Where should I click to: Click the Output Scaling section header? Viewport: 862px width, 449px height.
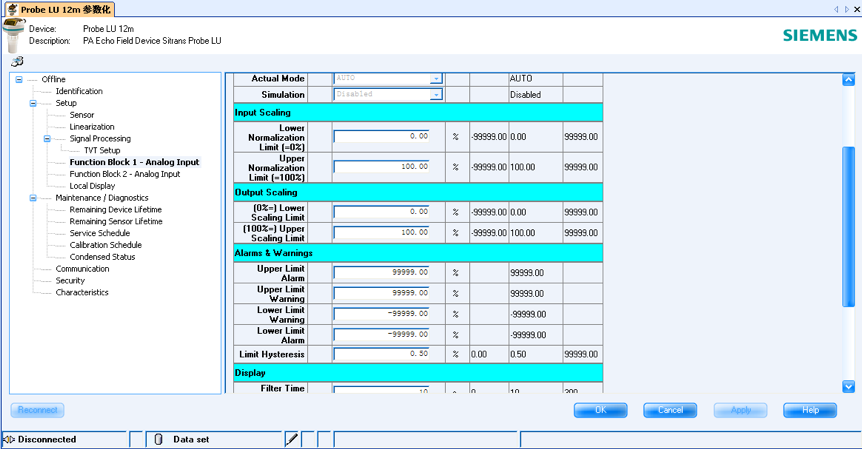coord(418,192)
